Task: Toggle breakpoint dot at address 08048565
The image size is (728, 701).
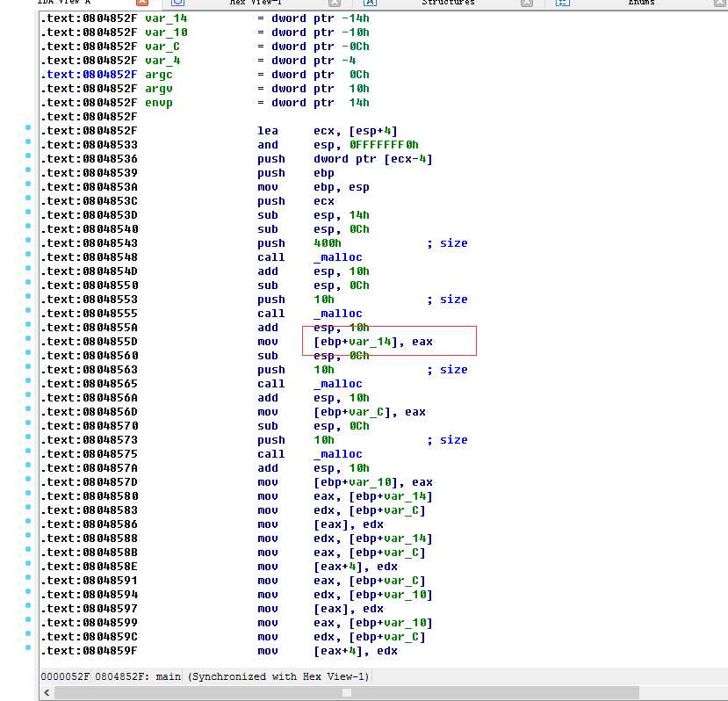Action: point(28,380)
